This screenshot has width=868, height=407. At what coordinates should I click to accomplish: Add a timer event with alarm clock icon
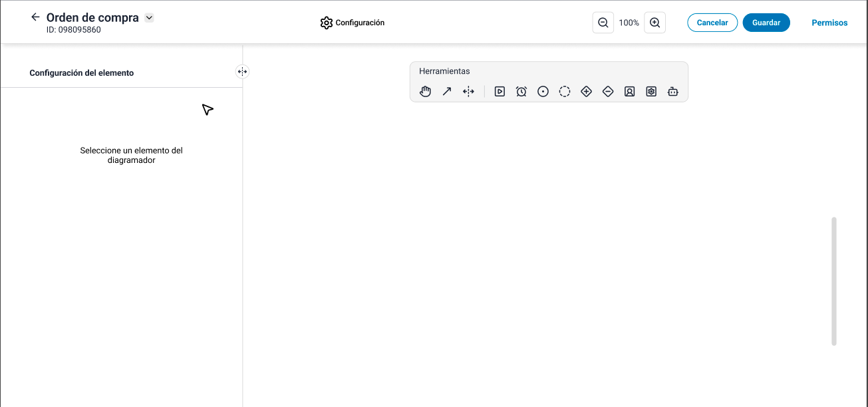pos(521,92)
